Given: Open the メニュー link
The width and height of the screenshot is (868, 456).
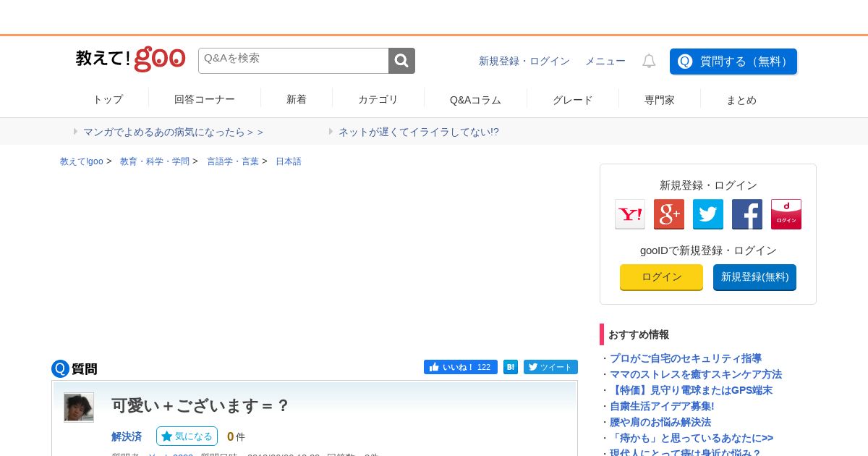Looking at the screenshot, I should 605,61.
